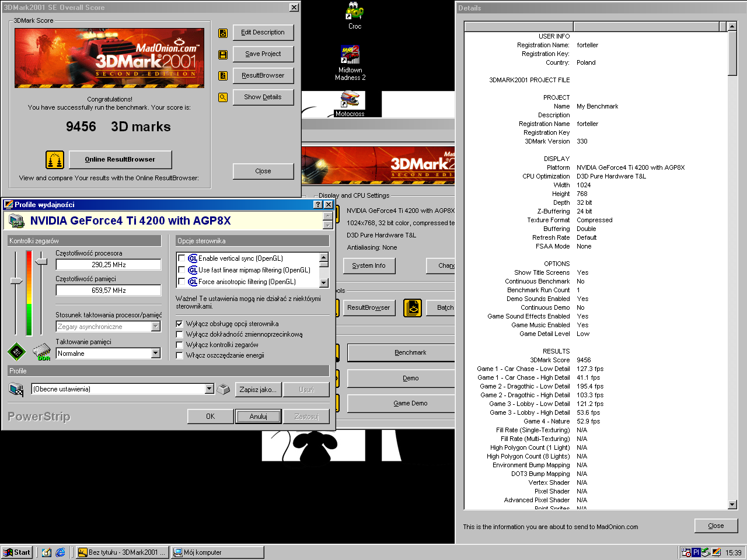The height and width of the screenshot is (560, 747).
Task: Switch to Bez tytułu - 3DMark2001 taskbar item
Action: tap(122, 552)
